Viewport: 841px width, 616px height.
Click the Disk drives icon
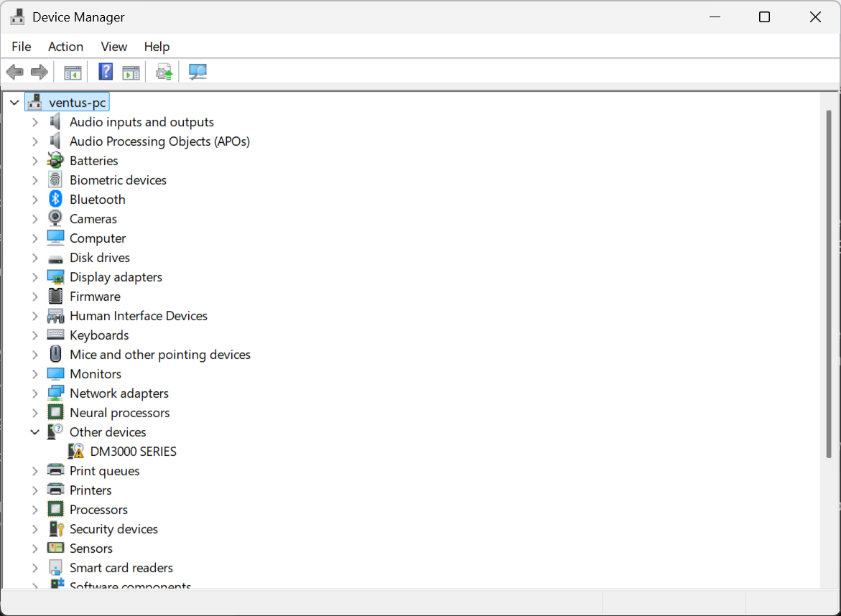[55, 258]
